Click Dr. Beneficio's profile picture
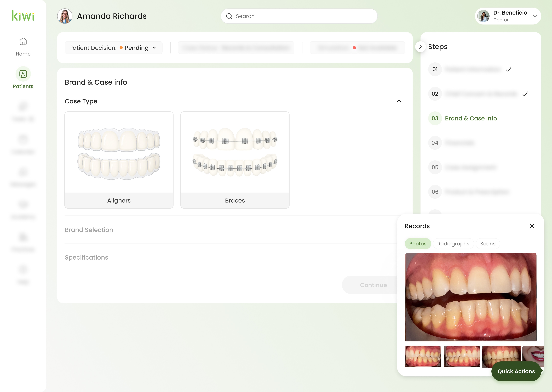 tap(484, 16)
